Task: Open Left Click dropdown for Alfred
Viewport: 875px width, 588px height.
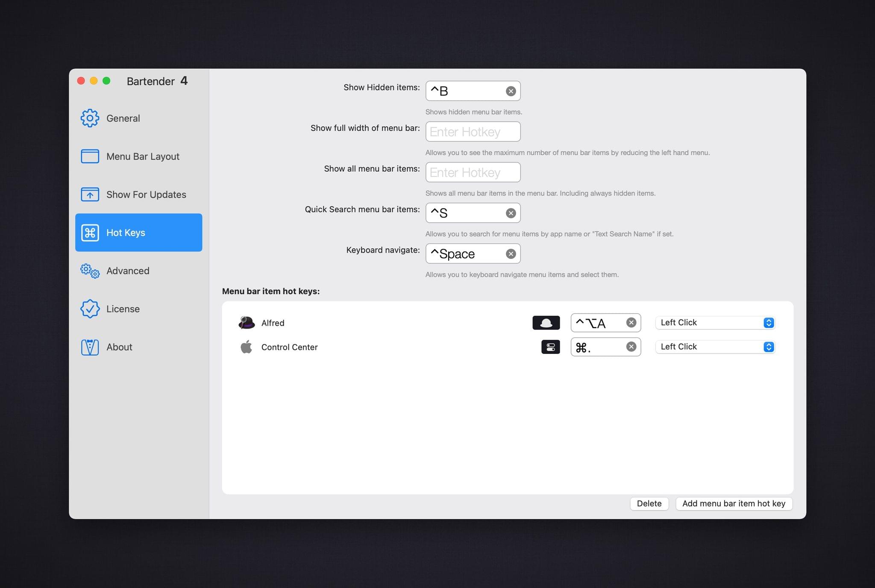Action: [715, 322]
